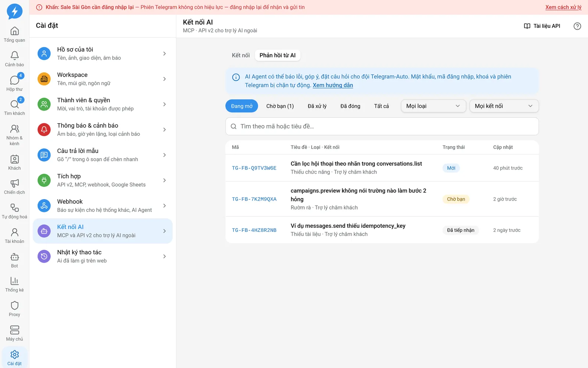This screenshot has height=368, width=588.
Task: Open the Mọi loại dropdown
Action: (x=433, y=106)
